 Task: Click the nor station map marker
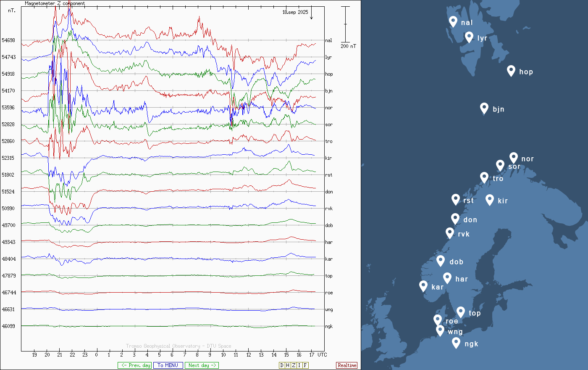pyautogui.click(x=513, y=157)
